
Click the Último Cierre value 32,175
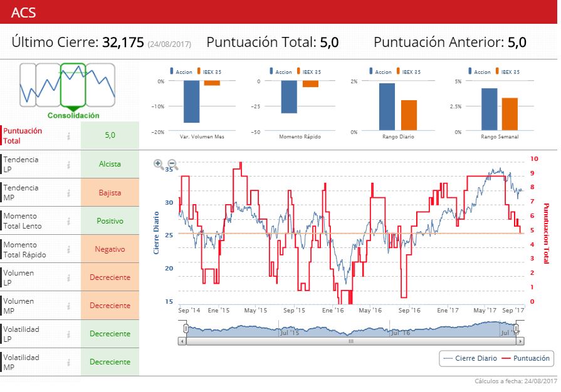point(123,42)
